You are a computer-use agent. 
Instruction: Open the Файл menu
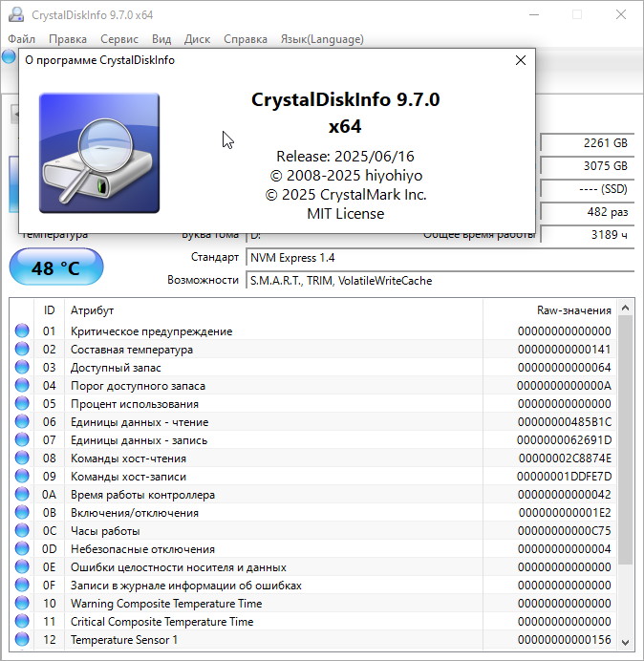point(22,39)
